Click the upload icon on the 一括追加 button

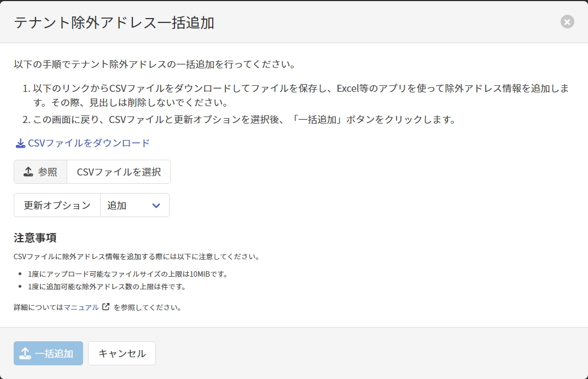[25, 353]
